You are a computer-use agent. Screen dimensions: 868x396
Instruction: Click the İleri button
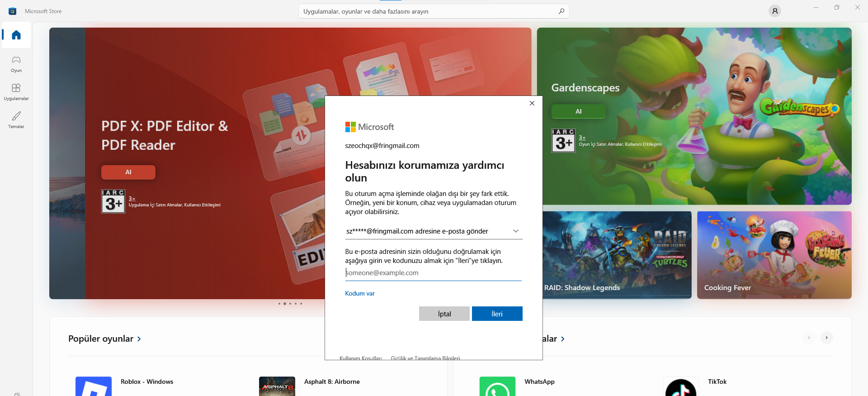[497, 314]
